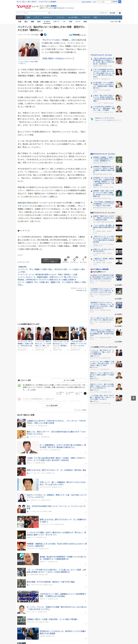
Task: Open 【写真】野球ポーズを決めるバッテリィズ link
Action: (x=58, y=58)
